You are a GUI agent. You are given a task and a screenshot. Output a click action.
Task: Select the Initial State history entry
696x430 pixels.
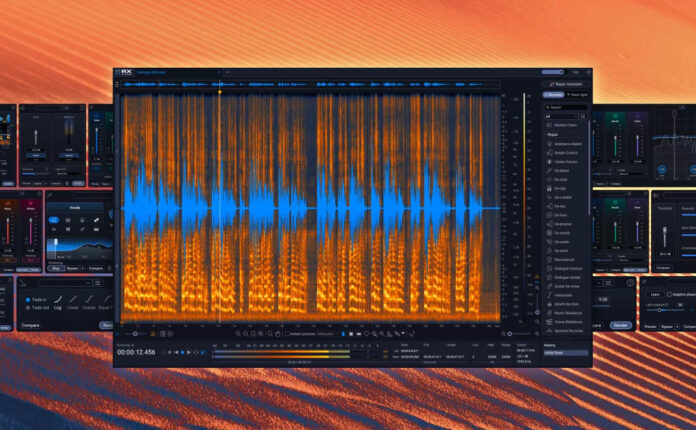coord(566,353)
